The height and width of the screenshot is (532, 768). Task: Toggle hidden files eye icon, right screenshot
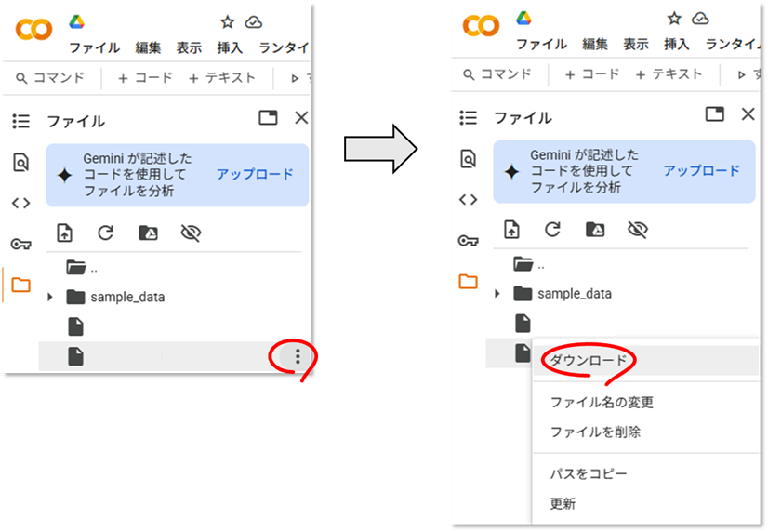pos(638,229)
